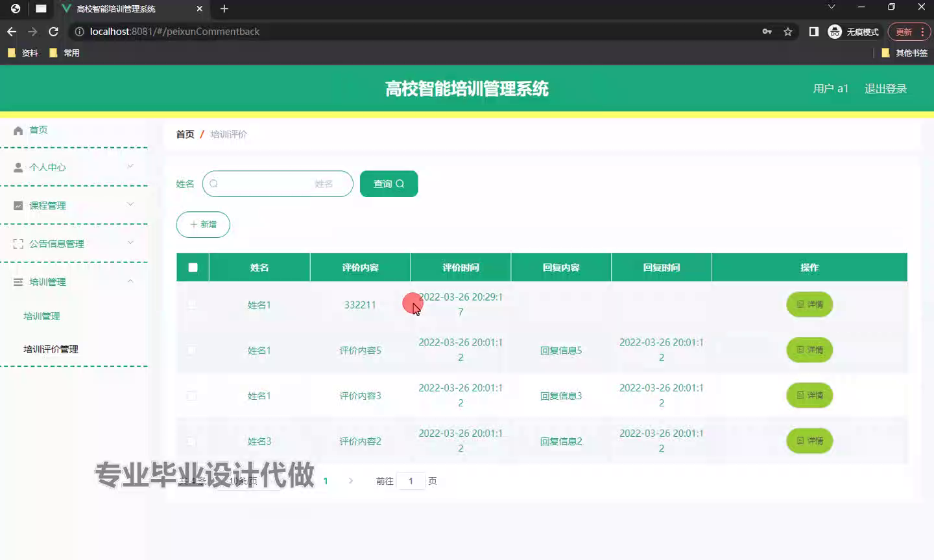Go back with browser back arrow
The image size is (934, 560).
[x=12, y=32]
